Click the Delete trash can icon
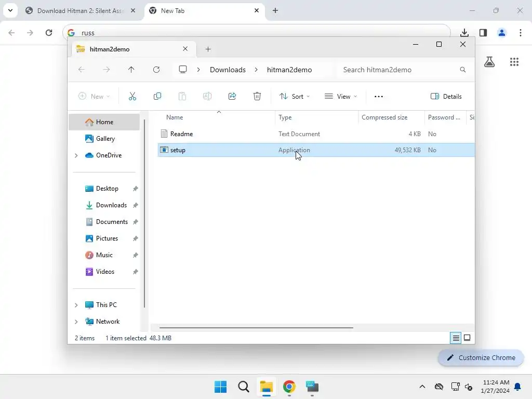 pos(257,96)
